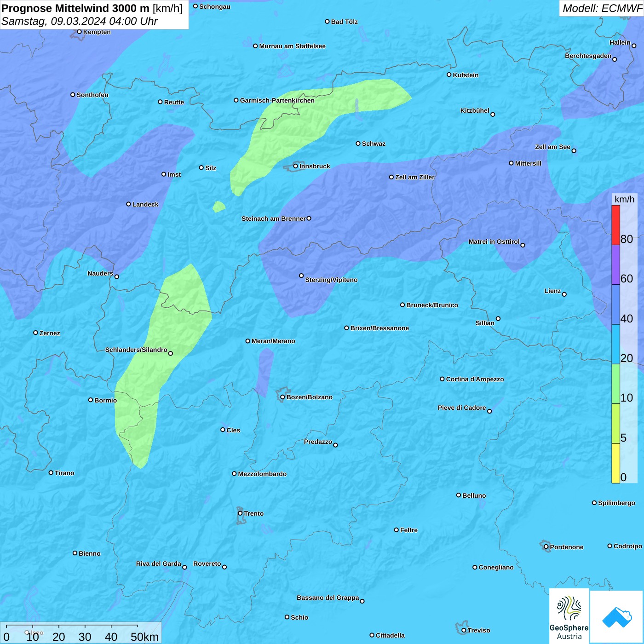The height and width of the screenshot is (644, 644).
Task: Click the purple 60 km/h legend swatch
Action: pos(615,265)
